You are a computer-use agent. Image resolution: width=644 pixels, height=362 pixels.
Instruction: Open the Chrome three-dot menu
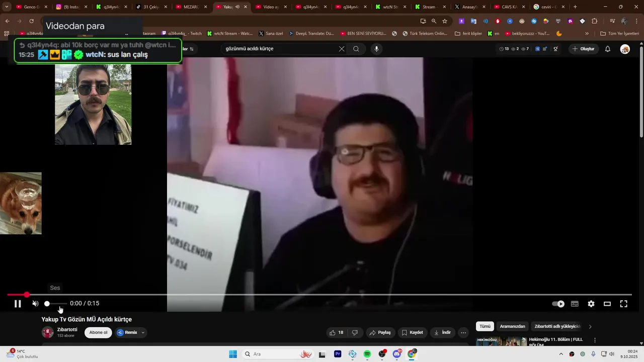click(637, 21)
